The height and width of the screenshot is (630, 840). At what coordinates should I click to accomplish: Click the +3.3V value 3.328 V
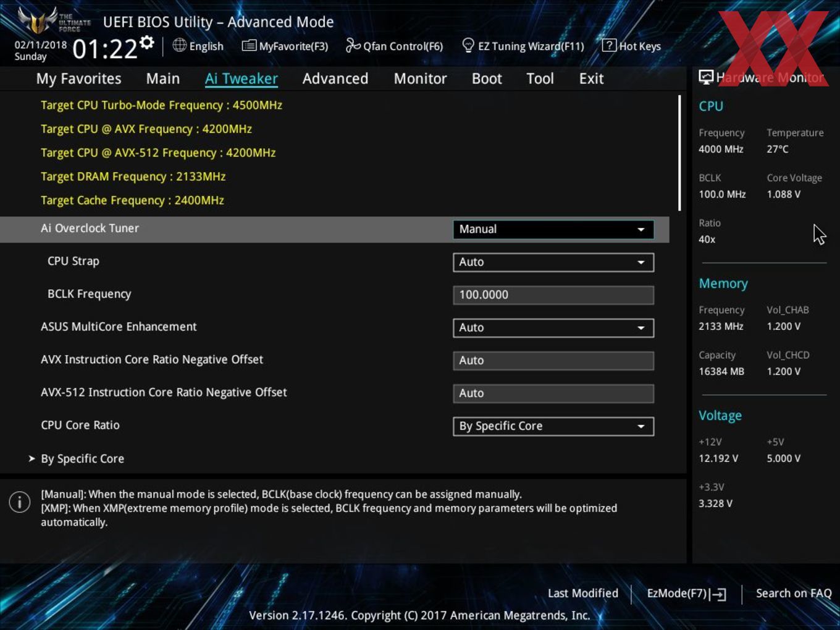715,503
